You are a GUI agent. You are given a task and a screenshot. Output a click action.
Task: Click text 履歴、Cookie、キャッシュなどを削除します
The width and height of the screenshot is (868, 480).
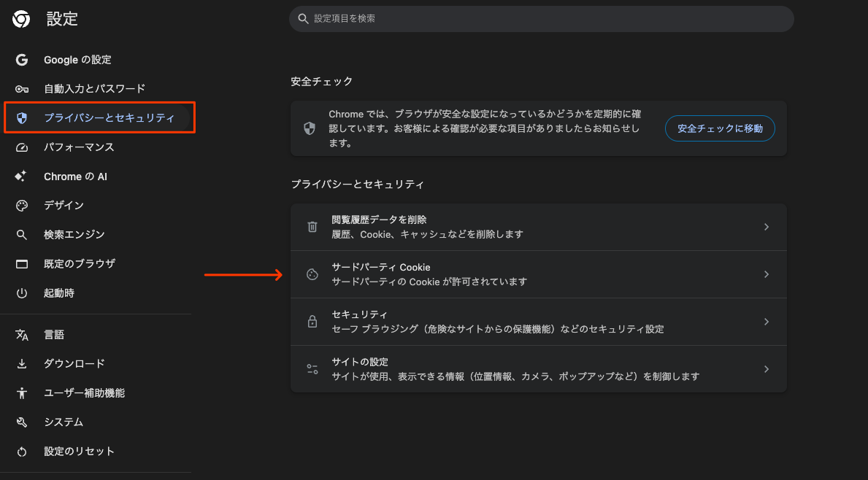pyautogui.click(x=427, y=234)
